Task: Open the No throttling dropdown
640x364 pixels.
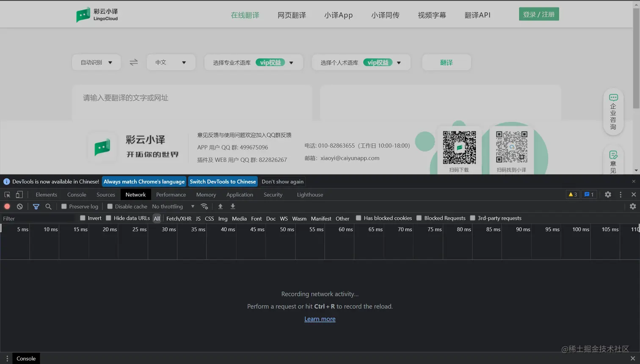Action: 173,207
